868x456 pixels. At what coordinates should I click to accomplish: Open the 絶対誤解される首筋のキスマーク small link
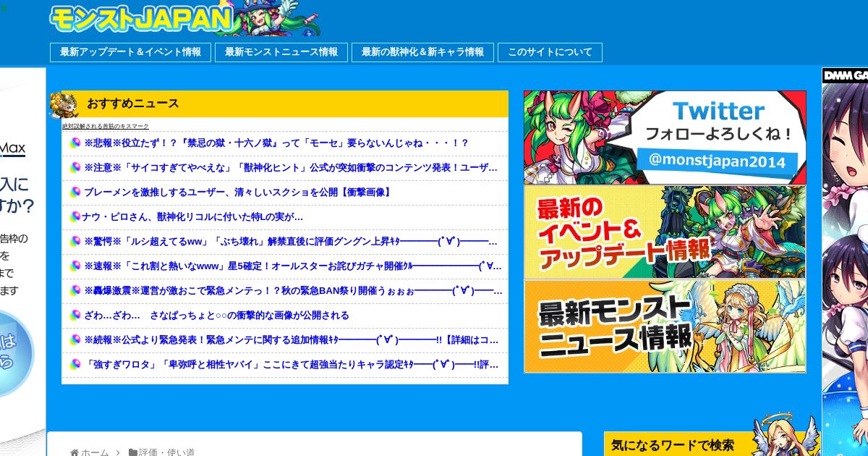coord(106,126)
